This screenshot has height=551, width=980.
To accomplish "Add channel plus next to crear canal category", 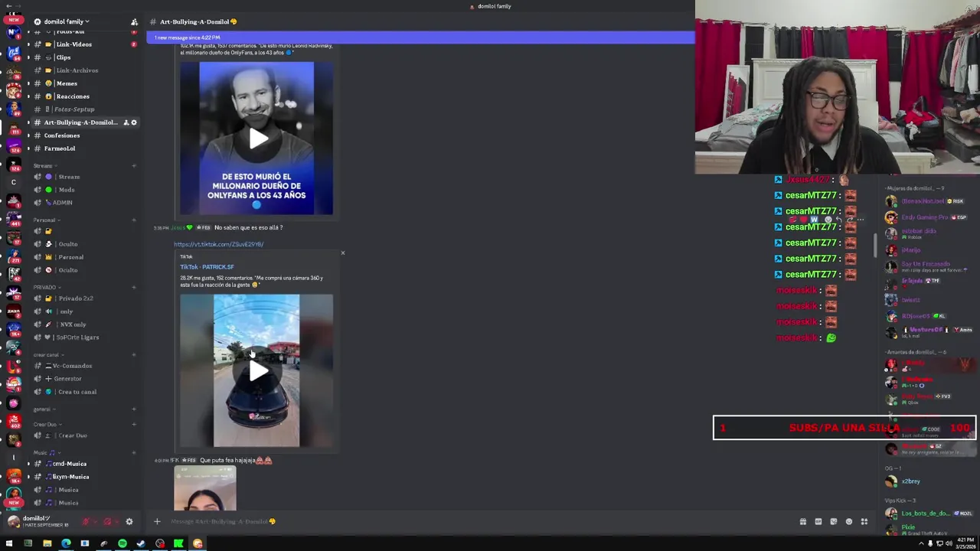I will pos(134,354).
